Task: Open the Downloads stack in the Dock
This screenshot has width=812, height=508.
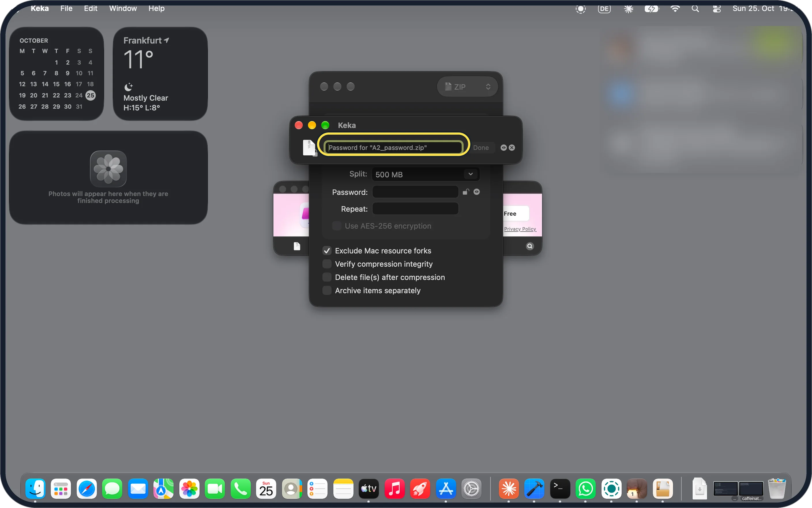Action: [x=700, y=488]
